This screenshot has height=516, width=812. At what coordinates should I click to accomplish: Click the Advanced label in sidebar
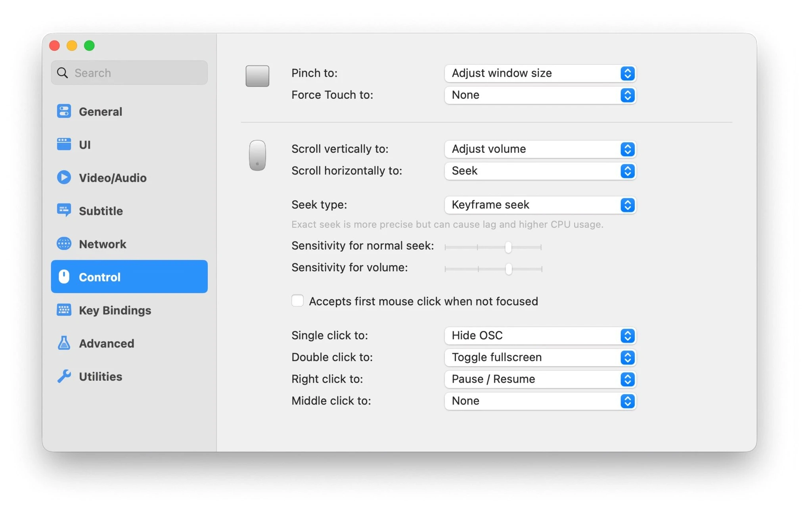(x=106, y=343)
